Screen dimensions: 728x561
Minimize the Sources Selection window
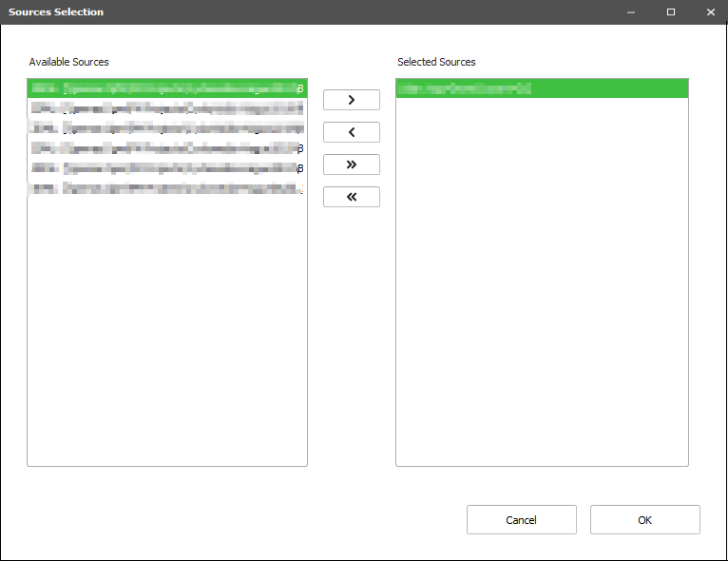click(630, 12)
